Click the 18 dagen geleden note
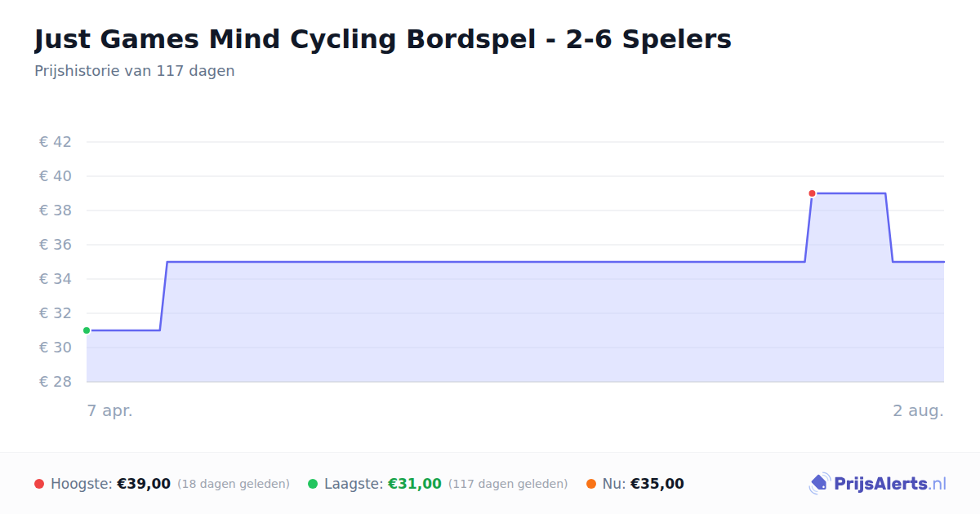This screenshot has width=980, height=514. (234, 484)
